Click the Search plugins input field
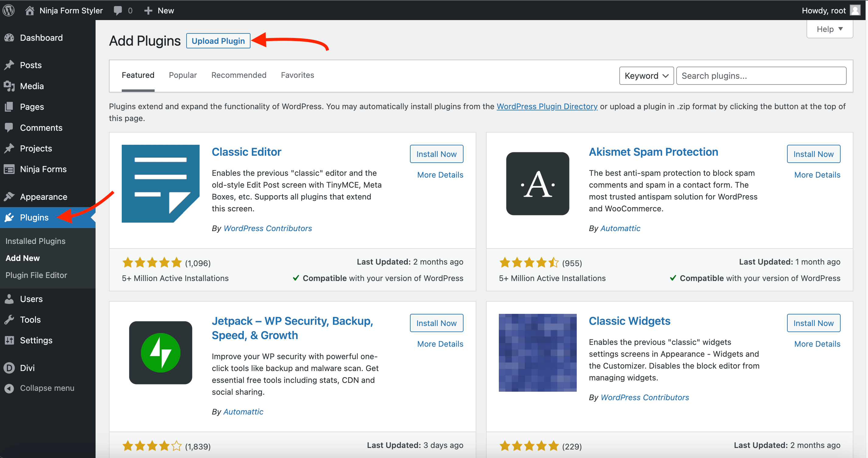This screenshot has width=868, height=458. point(761,76)
